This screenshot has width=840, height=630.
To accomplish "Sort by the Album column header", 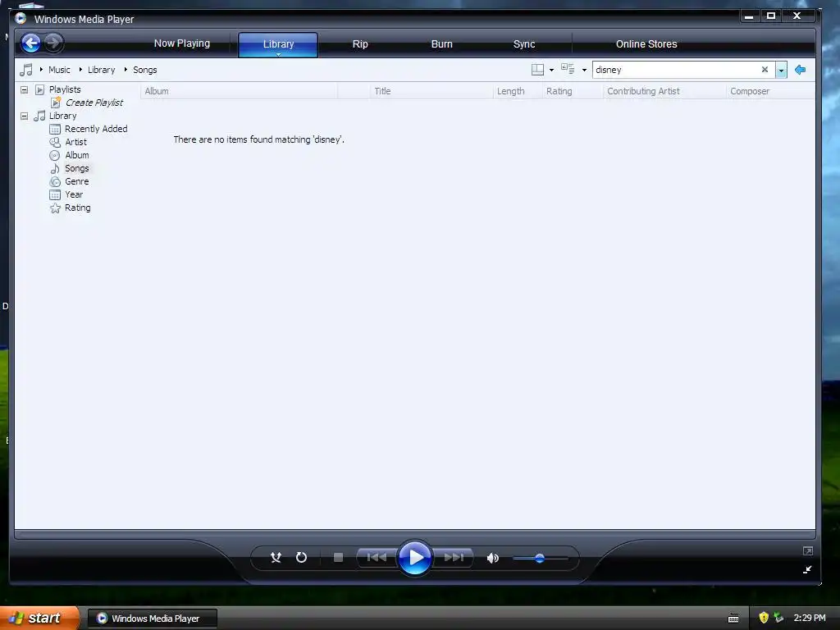I will click(239, 91).
